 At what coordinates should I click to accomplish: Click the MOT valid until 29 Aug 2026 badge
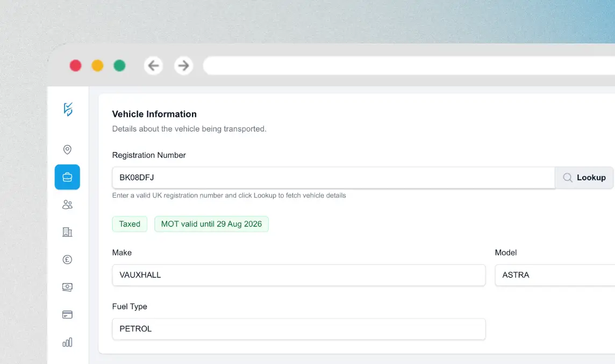211,224
